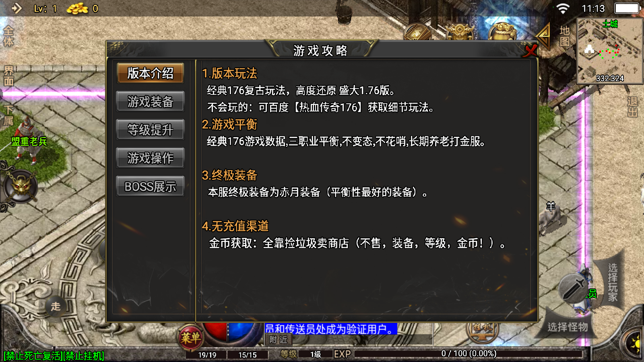Tap the gold ingots currency icon
Viewport: 644px width, 362px height.
[x=77, y=8]
